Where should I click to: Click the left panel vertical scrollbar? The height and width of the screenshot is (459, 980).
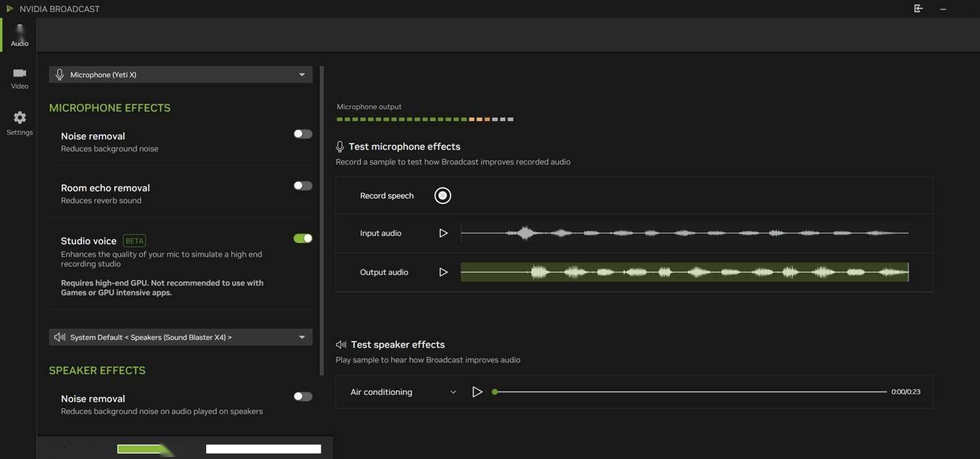click(x=322, y=221)
